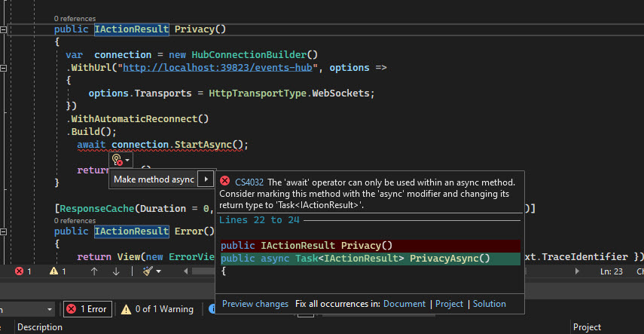Collapse the WithUrl lambda block outline

(x=5, y=68)
